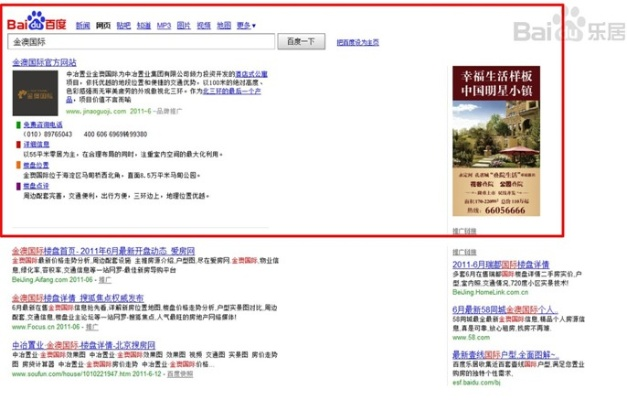Click the Baidu paw logo
Viewport: 627px width, 400px height.
coord(37,21)
